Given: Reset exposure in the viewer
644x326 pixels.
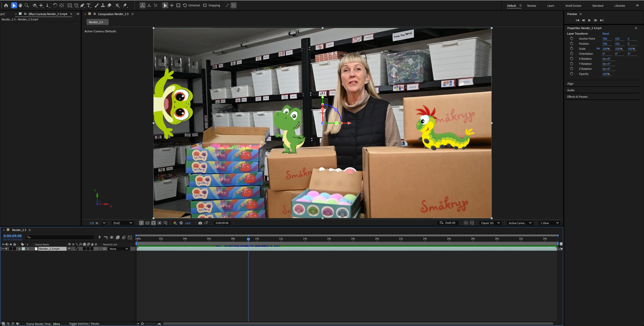Looking at the screenshot, I should pos(181,223).
